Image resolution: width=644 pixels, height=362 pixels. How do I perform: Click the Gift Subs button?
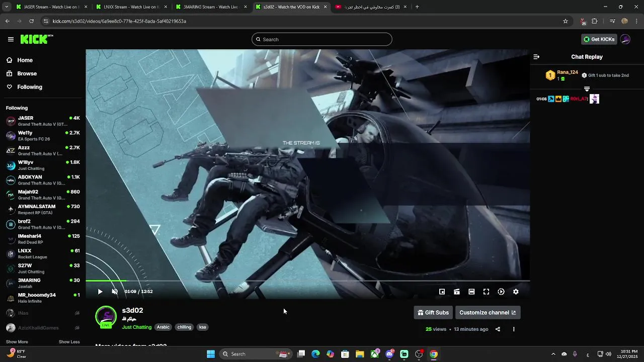433,313
